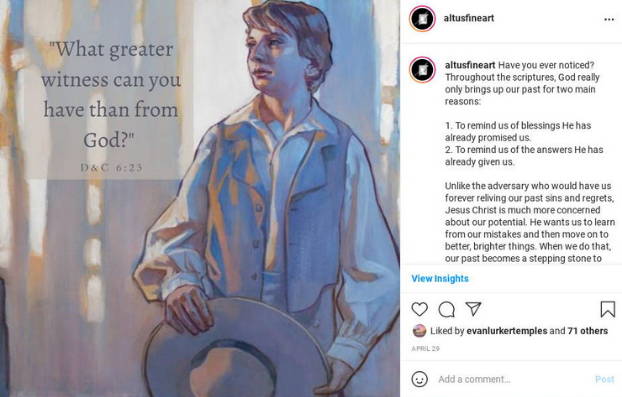Open emoji picker smiley icon
This screenshot has height=397, width=622.
(x=420, y=379)
